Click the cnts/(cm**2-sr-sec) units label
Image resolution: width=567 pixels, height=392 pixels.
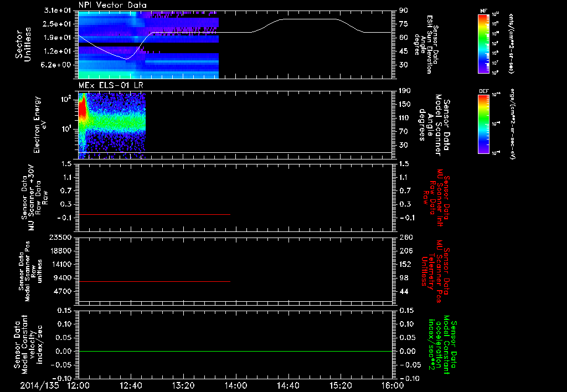[x=511, y=44]
